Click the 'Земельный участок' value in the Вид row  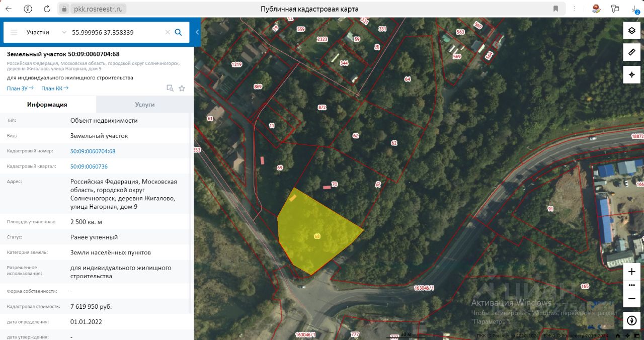point(99,136)
